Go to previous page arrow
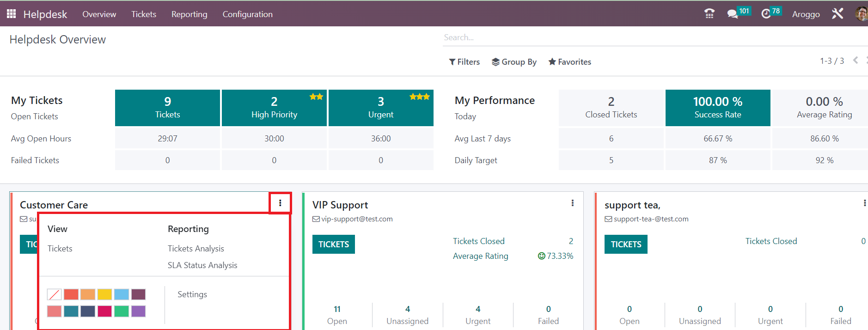868x330 pixels. pos(856,61)
